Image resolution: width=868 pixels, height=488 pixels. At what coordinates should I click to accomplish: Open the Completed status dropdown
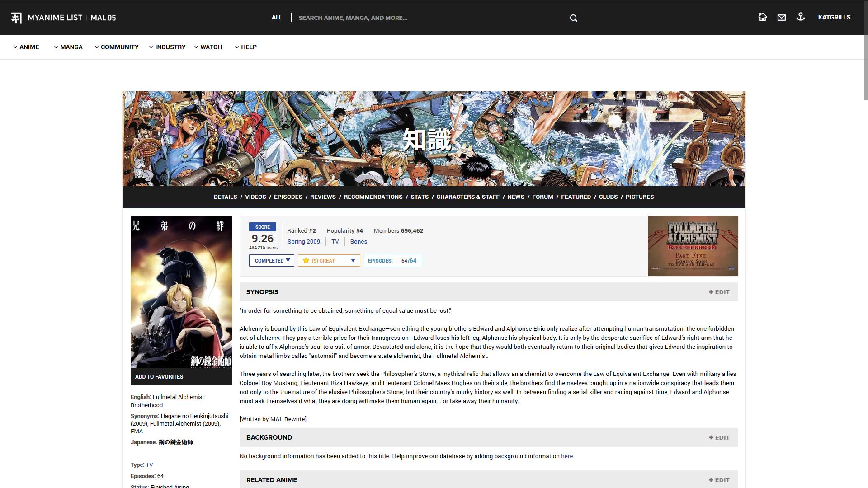(271, 261)
